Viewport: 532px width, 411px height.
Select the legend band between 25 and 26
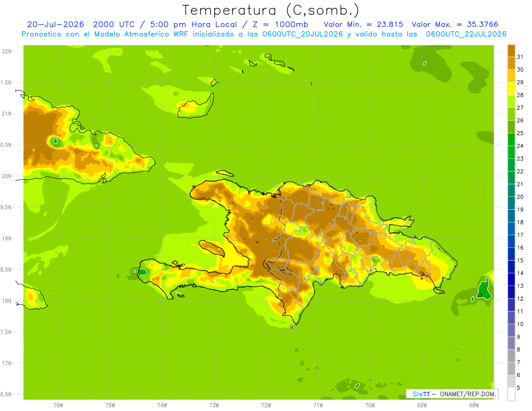pos(511,127)
